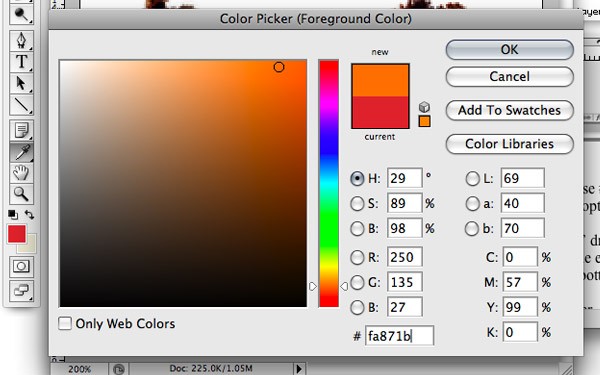Select the Zoom magnifier tool
Image resolution: width=600 pixels, height=375 pixels.
click(21, 194)
